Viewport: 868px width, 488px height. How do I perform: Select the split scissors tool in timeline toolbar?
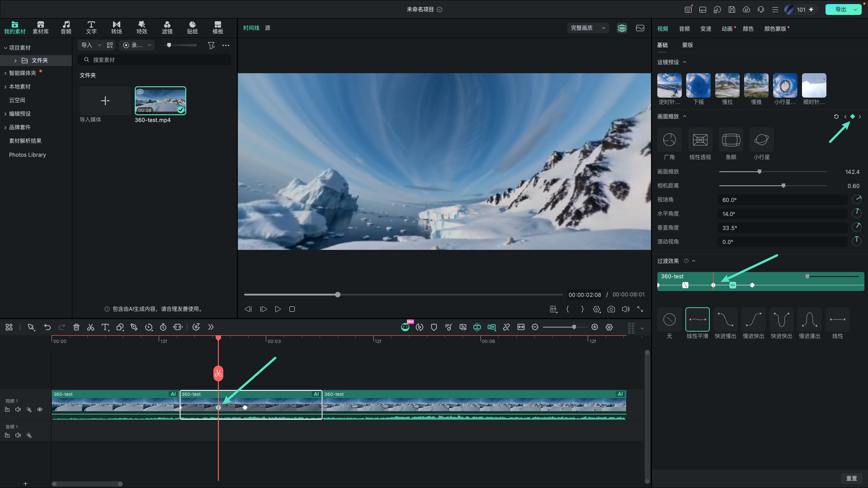(x=90, y=327)
